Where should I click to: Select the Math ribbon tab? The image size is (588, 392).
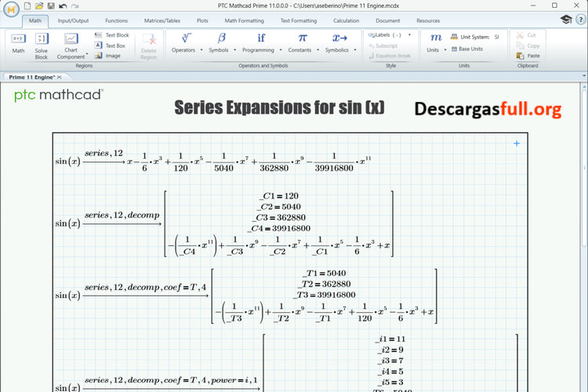(35, 20)
